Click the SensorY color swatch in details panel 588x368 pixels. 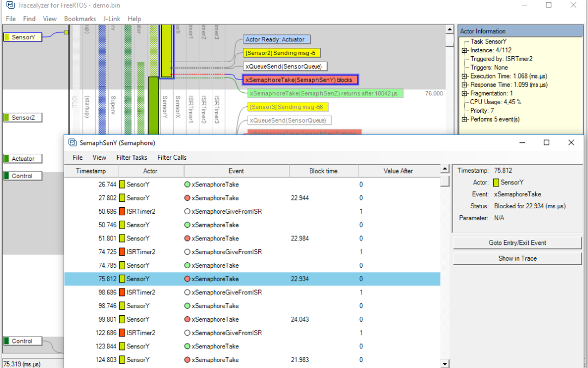[496, 183]
